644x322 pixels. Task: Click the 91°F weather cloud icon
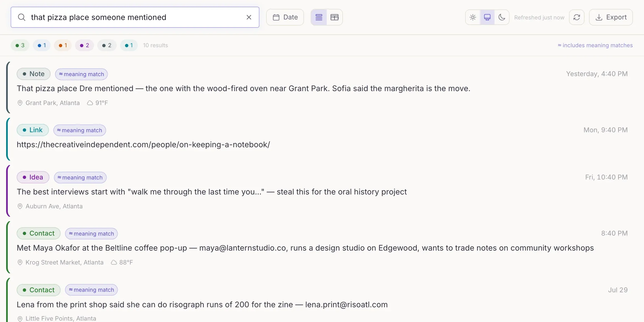click(x=90, y=103)
